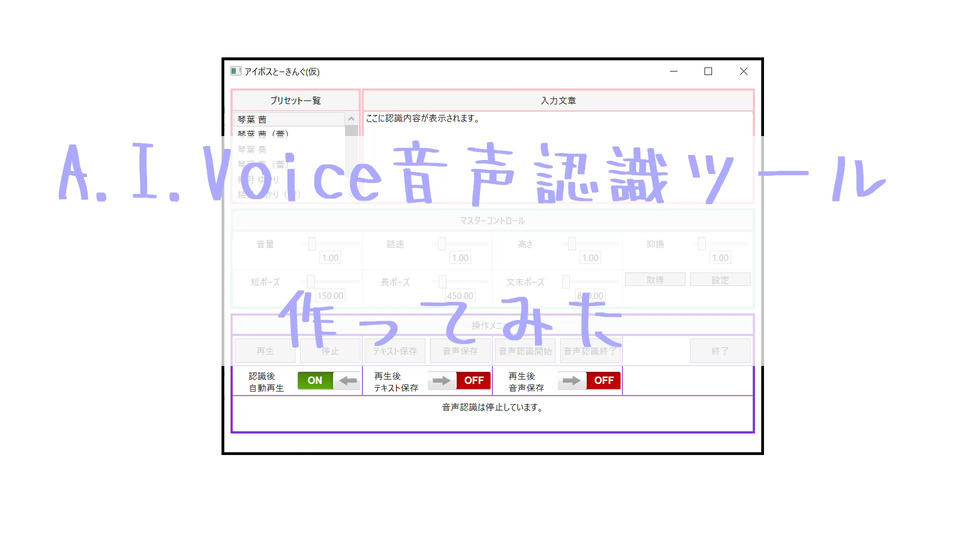This screenshot has height=540, width=960.
Task: Toggle the 再生後テキスト保存 OFF switch
Action: [459, 380]
